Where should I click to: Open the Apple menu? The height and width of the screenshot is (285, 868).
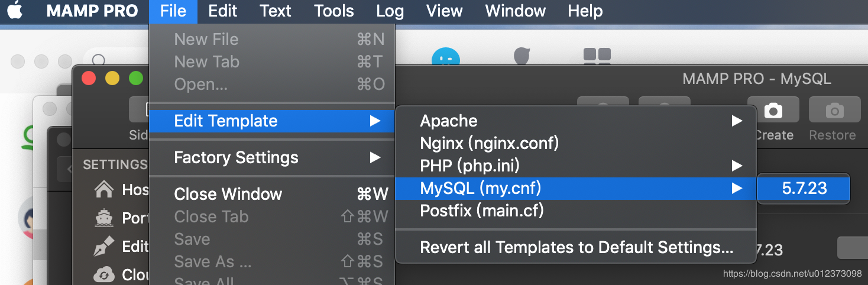(15, 11)
